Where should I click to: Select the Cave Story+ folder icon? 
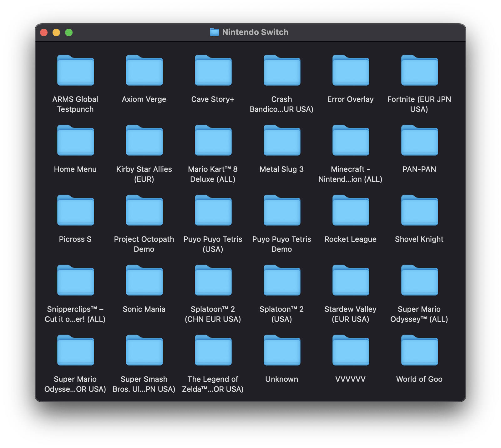click(x=213, y=70)
